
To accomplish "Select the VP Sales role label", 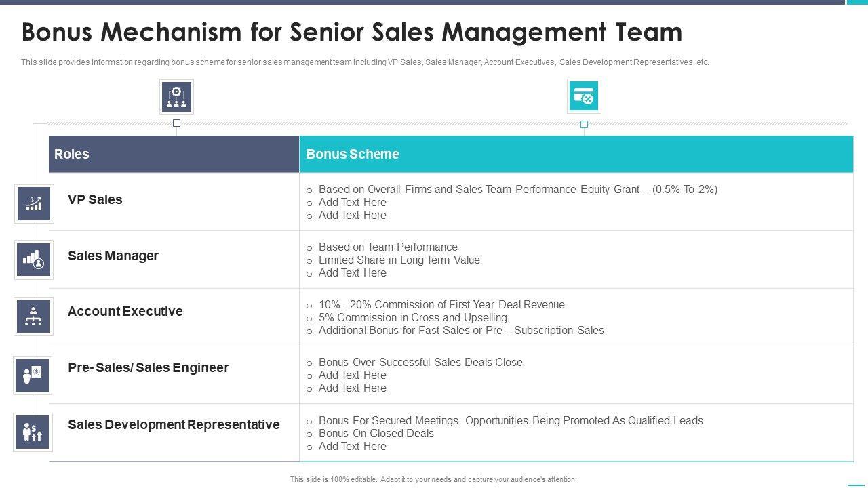I will [95, 199].
